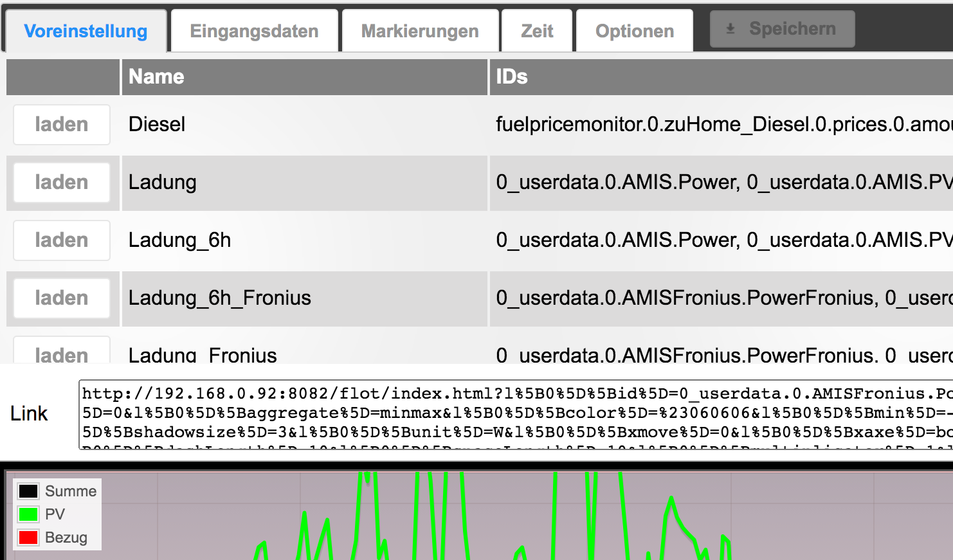This screenshot has width=953, height=560.
Task: Select the Diesel name cell
Action: pos(305,125)
